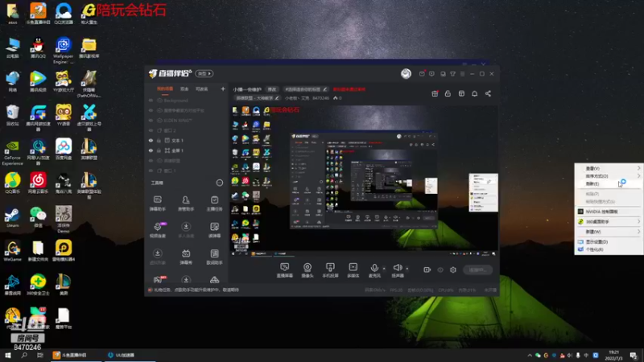
Task: Click the red warning link in header
Action: tap(349, 89)
